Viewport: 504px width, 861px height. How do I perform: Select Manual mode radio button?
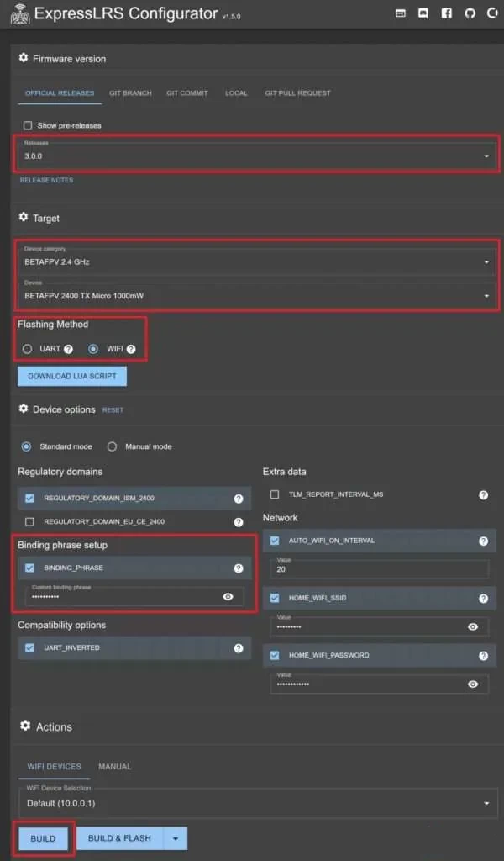[x=112, y=447]
